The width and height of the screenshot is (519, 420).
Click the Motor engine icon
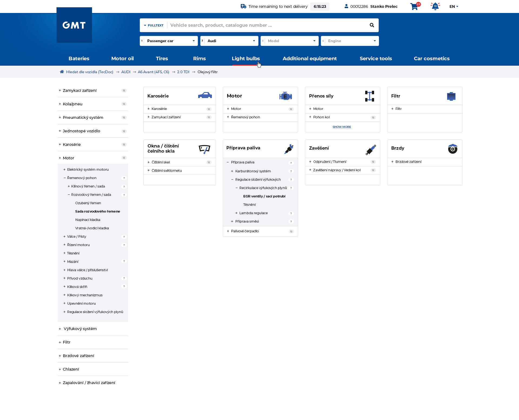point(286,96)
